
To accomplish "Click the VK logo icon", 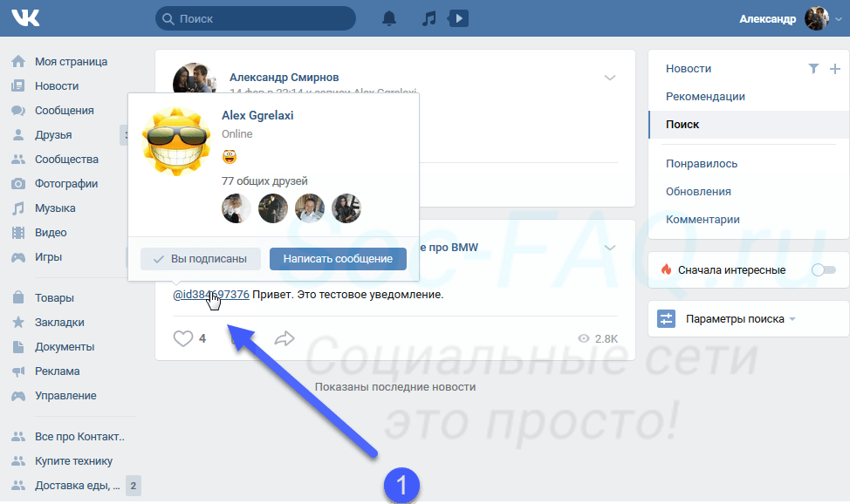I will point(25,18).
